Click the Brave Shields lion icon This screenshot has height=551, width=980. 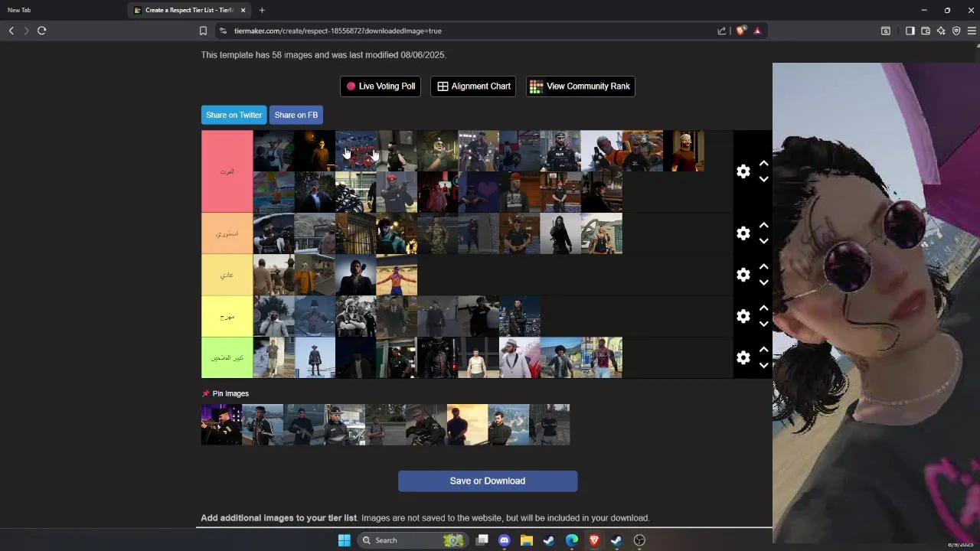[741, 31]
